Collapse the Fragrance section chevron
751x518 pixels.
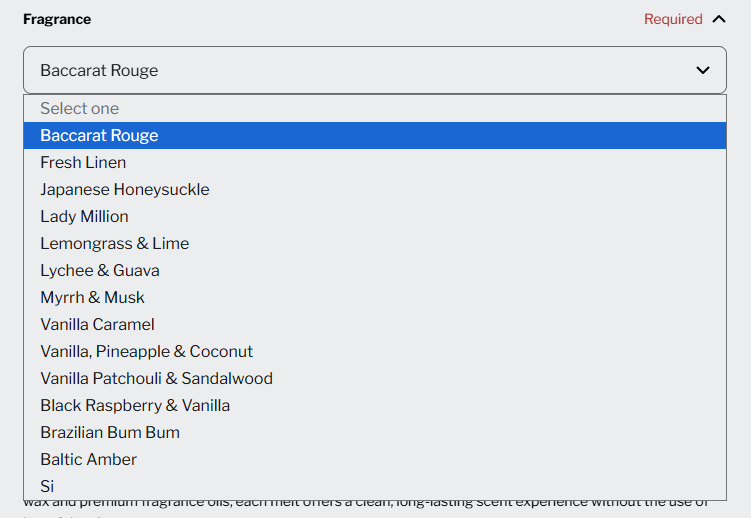[719, 19]
